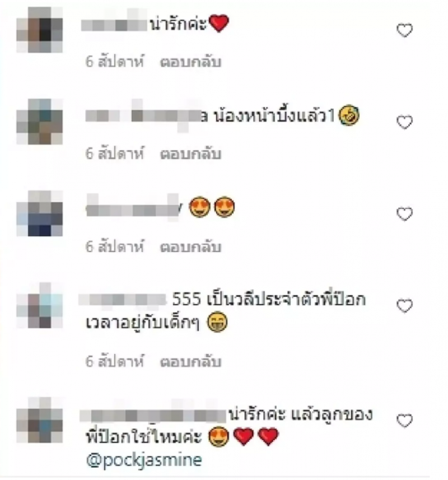The width and height of the screenshot is (448, 480).
Task: Reply to the '555 เป็นวลีประจำตัวพี่ป๊อก' comment
Action: coord(190,362)
